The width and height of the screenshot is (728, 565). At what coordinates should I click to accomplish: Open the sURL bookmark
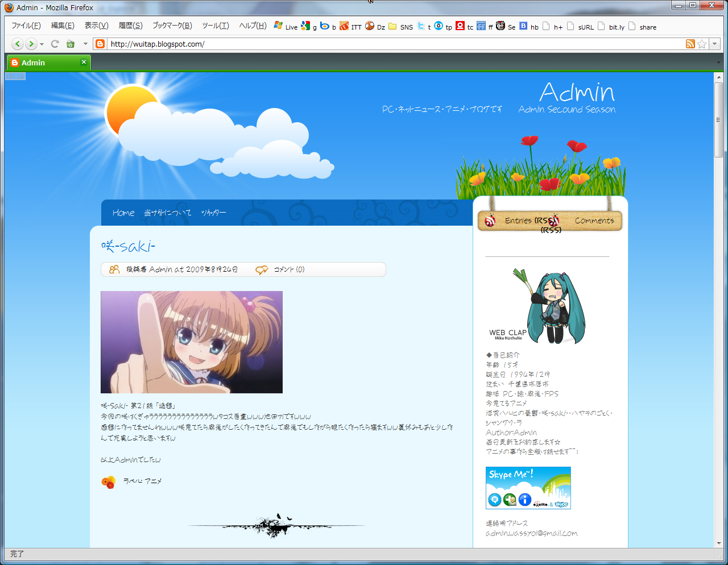click(x=580, y=26)
